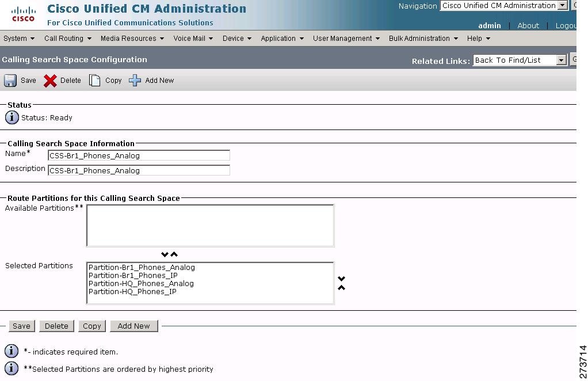This screenshot has width=588, height=381.
Task: Select Partition-Br1_Phones_Analog in Selected Partitions
Action: (x=142, y=268)
